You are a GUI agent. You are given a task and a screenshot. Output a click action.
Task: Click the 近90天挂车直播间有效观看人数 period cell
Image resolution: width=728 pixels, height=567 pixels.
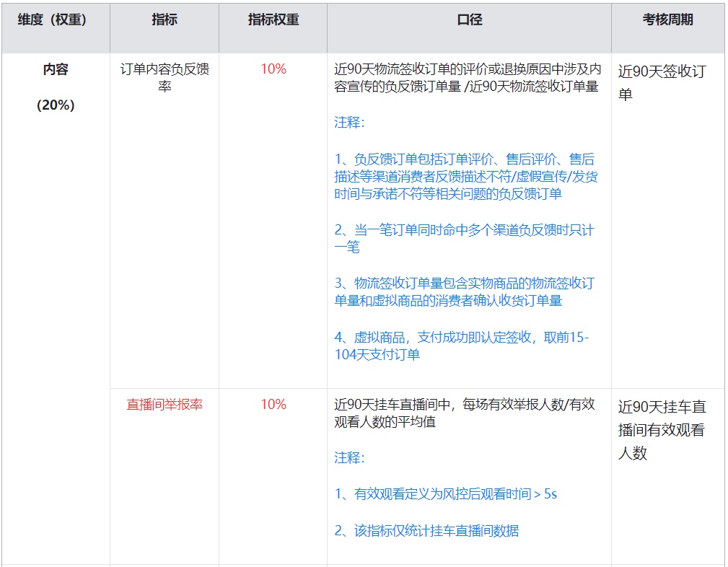662,430
